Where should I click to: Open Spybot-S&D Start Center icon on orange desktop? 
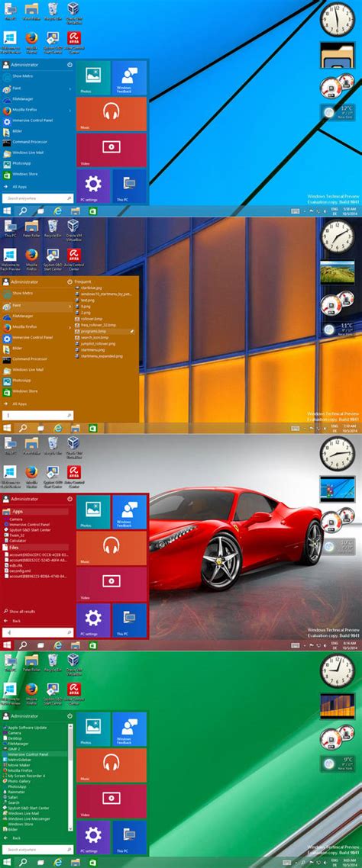(x=52, y=258)
